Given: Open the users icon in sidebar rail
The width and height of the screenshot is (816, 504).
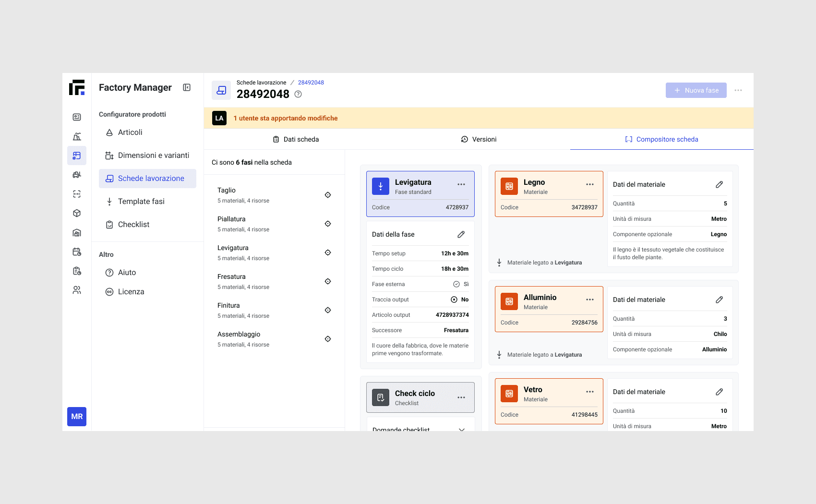Looking at the screenshot, I should (x=77, y=290).
